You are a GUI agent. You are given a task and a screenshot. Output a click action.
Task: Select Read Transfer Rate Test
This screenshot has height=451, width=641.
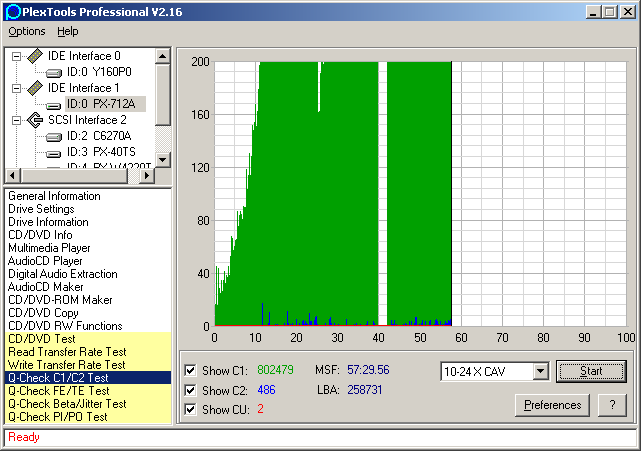(x=88, y=352)
